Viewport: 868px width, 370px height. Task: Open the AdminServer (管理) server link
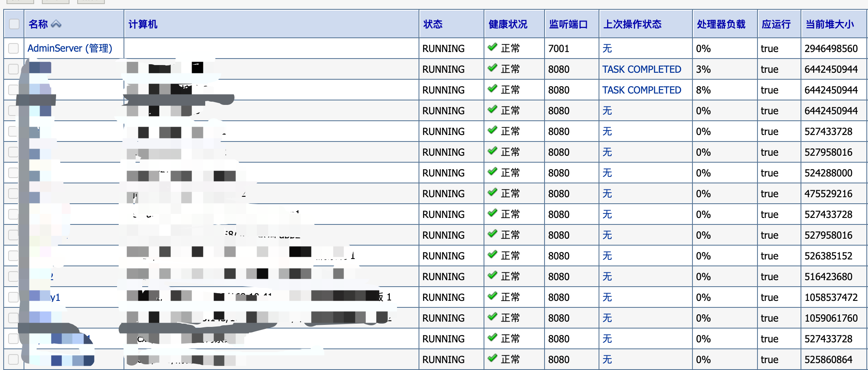pyautogui.click(x=70, y=48)
